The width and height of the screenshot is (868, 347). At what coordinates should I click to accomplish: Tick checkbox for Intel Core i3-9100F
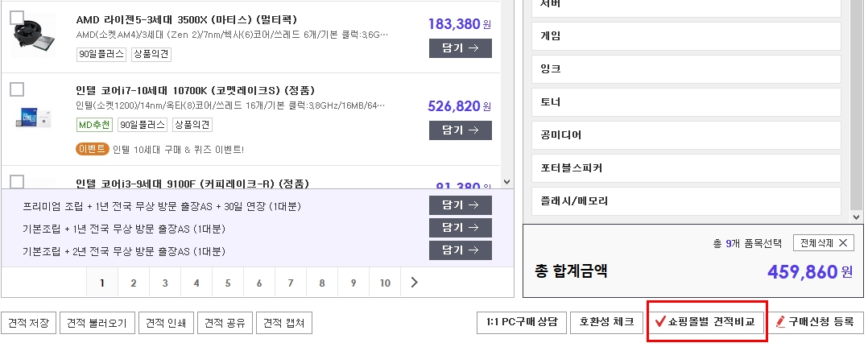pos(17,181)
